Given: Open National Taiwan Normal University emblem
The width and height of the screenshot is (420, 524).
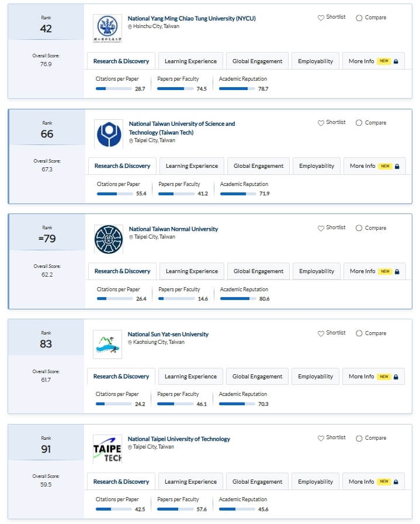Looking at the screenshot, I should 109,239.
